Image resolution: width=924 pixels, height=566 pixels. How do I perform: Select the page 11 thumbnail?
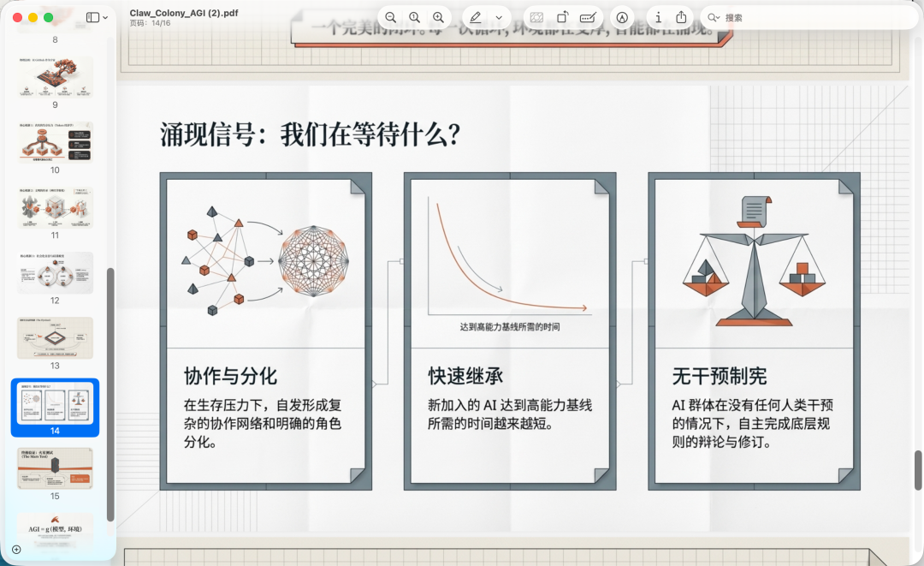(56, 208)
